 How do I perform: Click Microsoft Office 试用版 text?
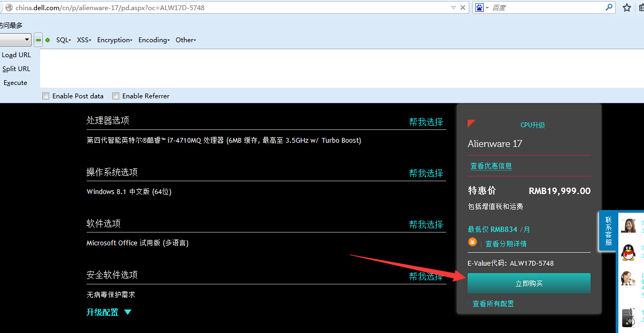click(137, 243)
